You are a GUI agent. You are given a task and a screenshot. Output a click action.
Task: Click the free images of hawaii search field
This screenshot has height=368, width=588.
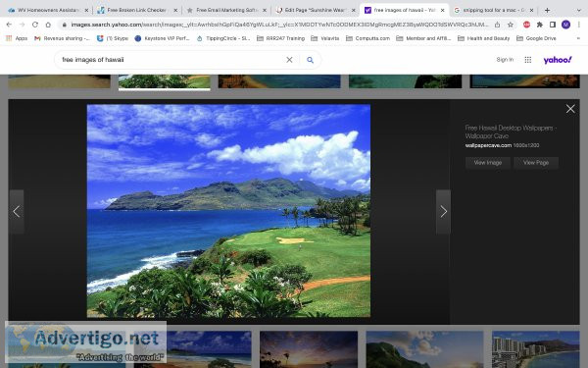coord(171,60)
